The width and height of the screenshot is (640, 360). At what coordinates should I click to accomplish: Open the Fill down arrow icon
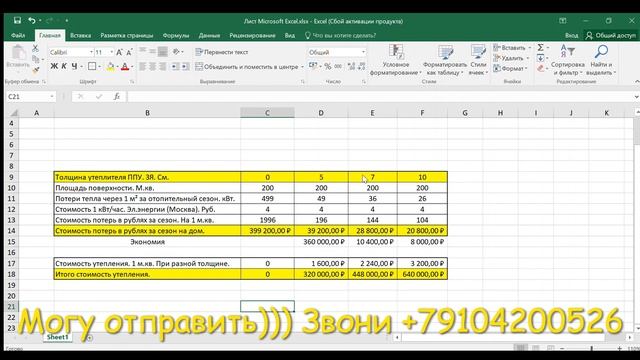click(x=540, y=58)
